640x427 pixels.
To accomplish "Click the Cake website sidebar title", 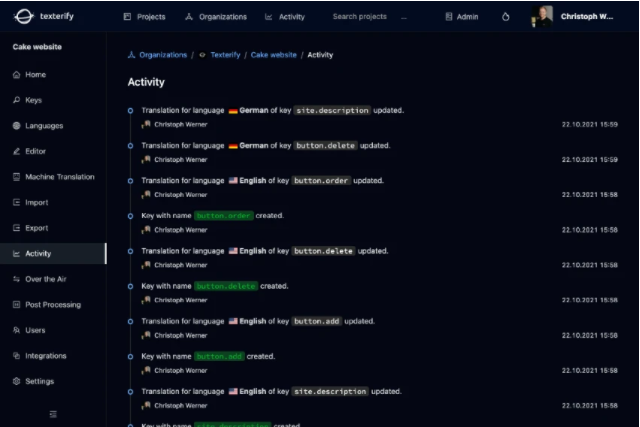I will pos(37,47).
